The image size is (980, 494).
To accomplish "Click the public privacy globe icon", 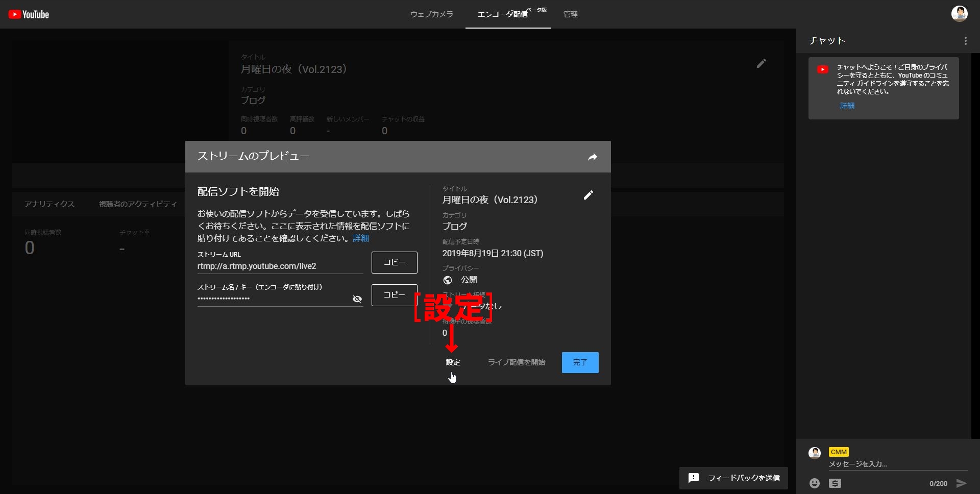I will pos(448,280).
